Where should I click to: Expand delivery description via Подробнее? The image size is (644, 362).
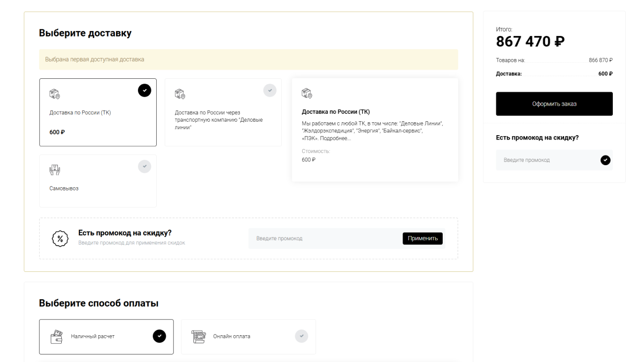(336, 138)
